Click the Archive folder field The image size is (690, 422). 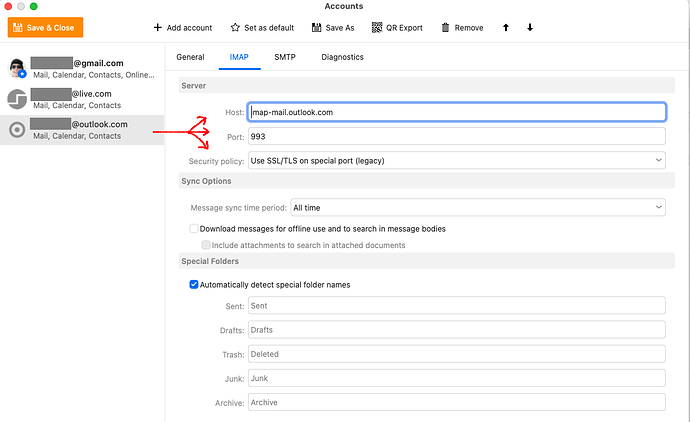457,402
